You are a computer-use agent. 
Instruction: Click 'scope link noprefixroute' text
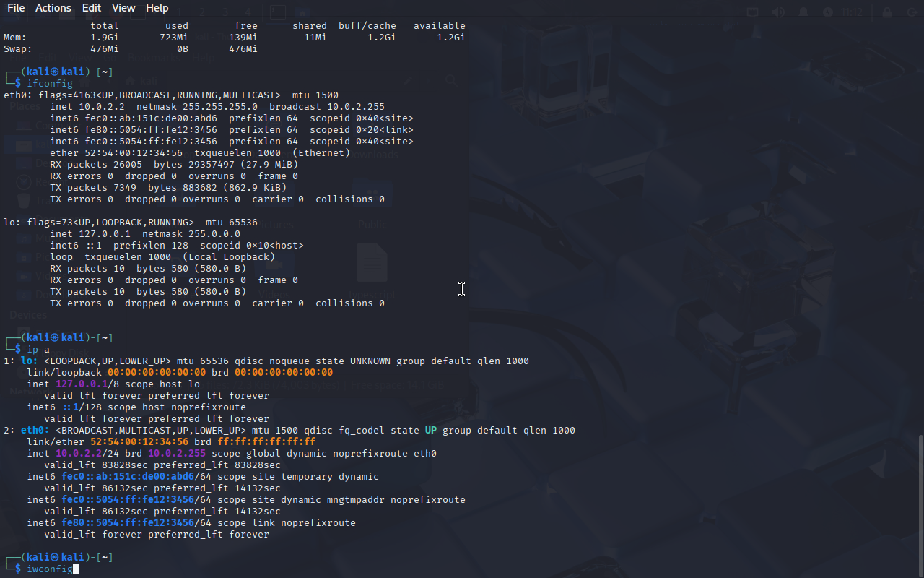click(x=287, y=523)
